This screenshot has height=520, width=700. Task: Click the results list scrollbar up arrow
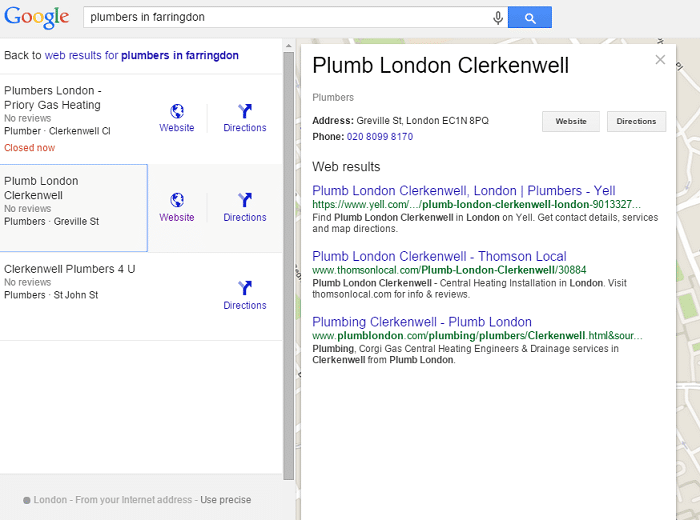[x=288, y=46]
